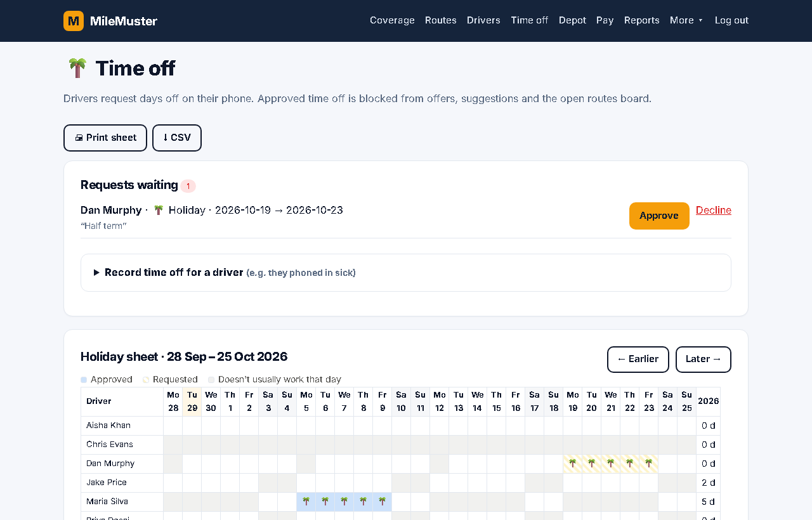The image size is (812, 520).
Task: Download the CSV export
Action: point(177,138)
